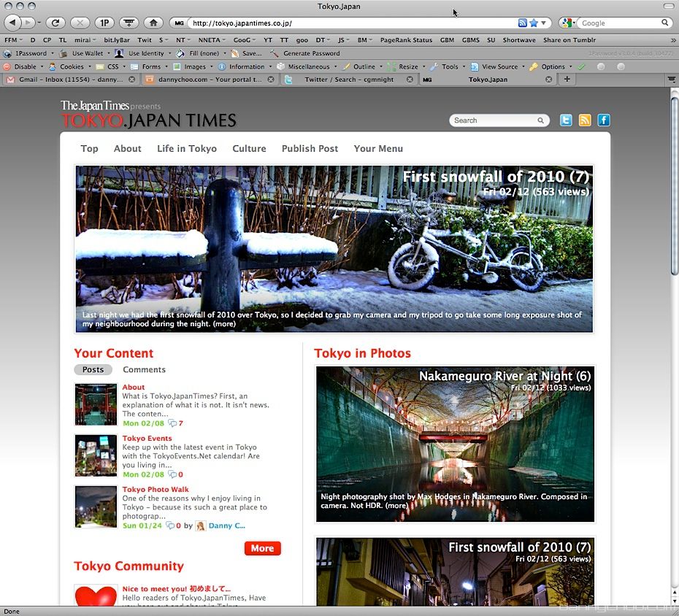Open the Life in Tokyo menu item
Image resolution: width=679 pixels, height=616 pixels.
point(187,149)
